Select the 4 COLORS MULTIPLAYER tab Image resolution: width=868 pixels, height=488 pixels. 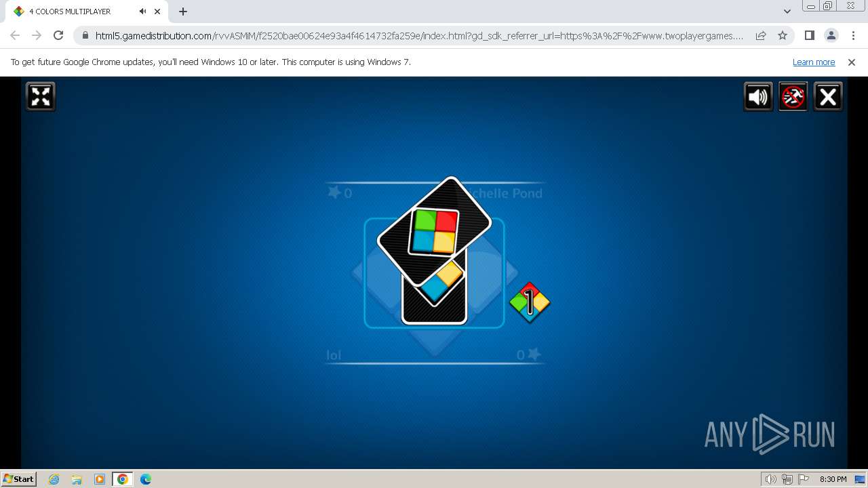click(x=85, y=12)
